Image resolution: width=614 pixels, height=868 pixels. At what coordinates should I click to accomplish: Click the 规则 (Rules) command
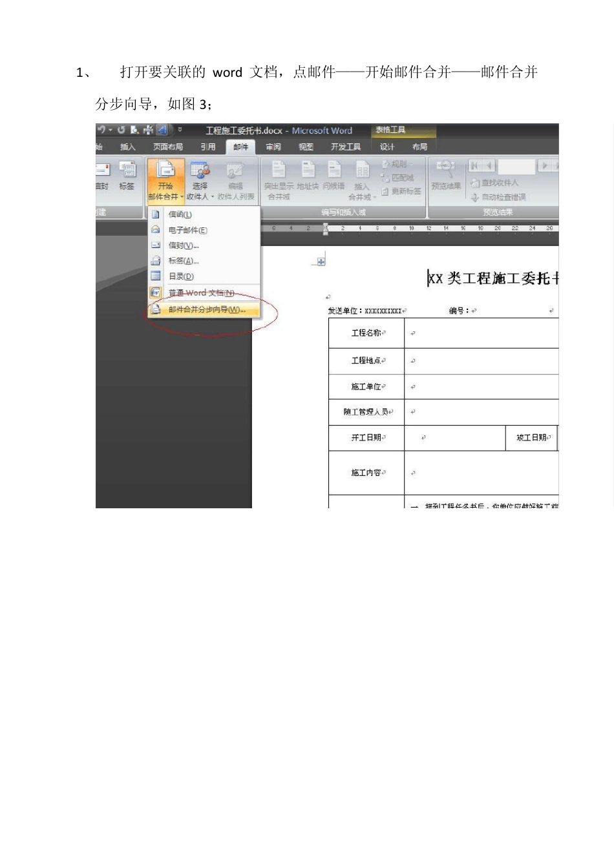(x=397, y=164)
